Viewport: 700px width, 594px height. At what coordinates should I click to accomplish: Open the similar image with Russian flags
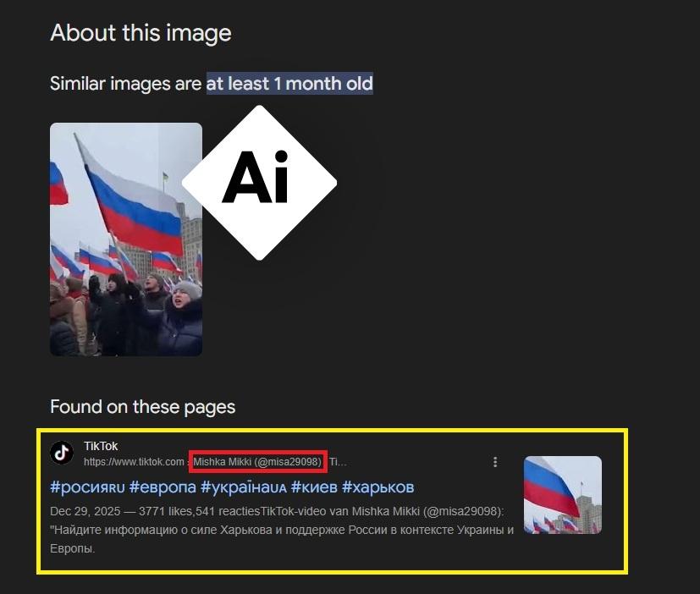(x=126, y=239)
